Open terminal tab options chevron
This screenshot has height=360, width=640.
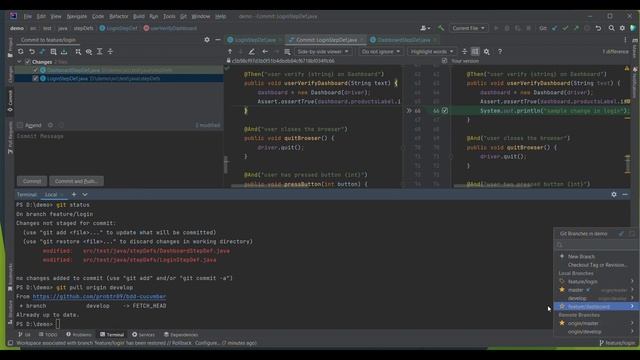coord(85,195)
